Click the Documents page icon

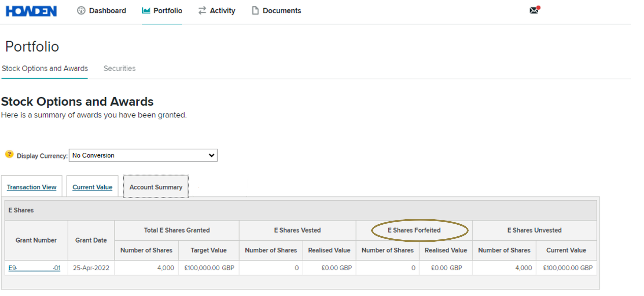click(255, 11)
